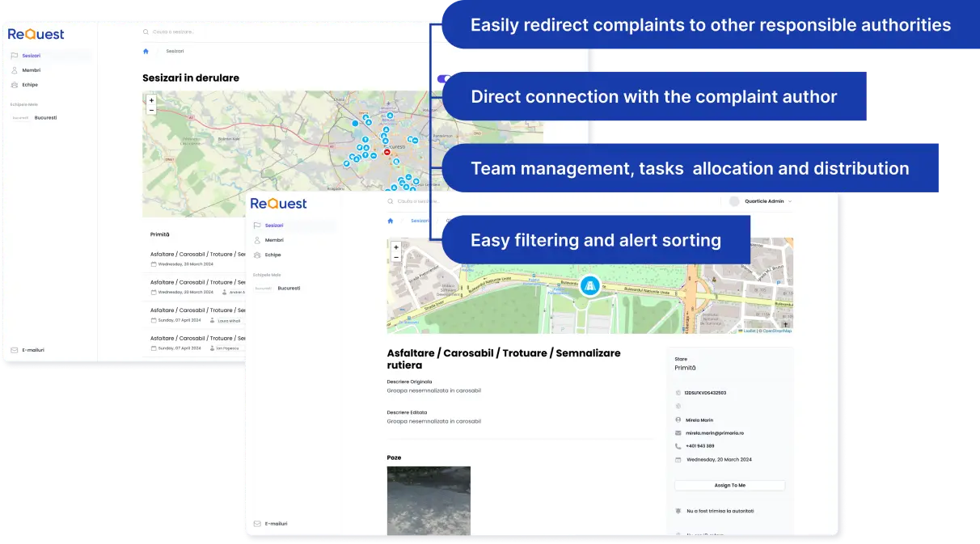
Task: Click the ReQuest logo in the front window
Action: click(x=279, y=204)
